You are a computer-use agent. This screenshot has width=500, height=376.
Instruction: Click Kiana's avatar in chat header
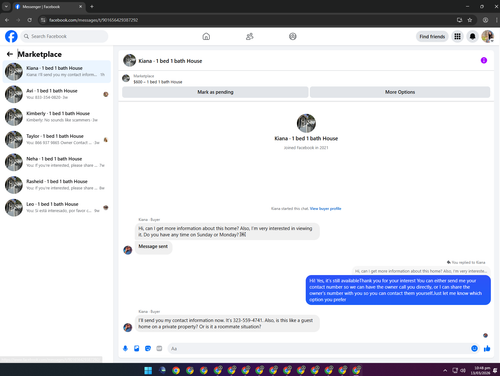tap(129, 61)
